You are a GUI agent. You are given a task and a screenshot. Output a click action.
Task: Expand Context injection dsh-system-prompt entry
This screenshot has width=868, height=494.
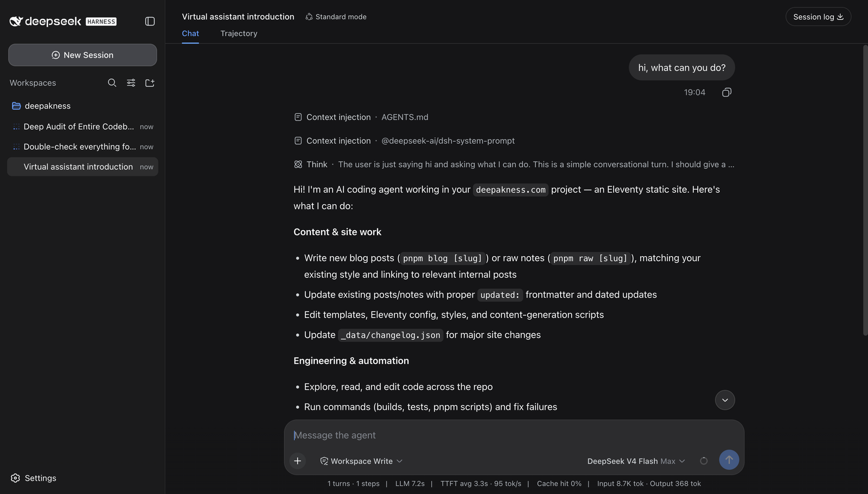[x=404, y=141]
